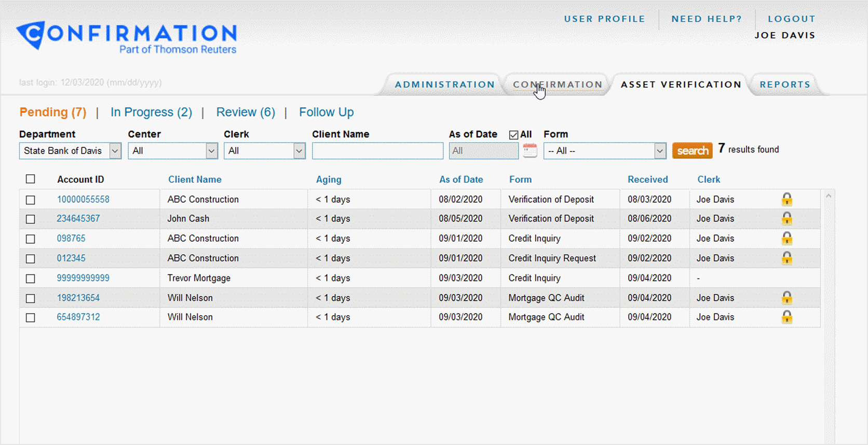Screen dimensions: 868x445
Task: Click the lock icon for account 012345
Action: click(787, 258)
